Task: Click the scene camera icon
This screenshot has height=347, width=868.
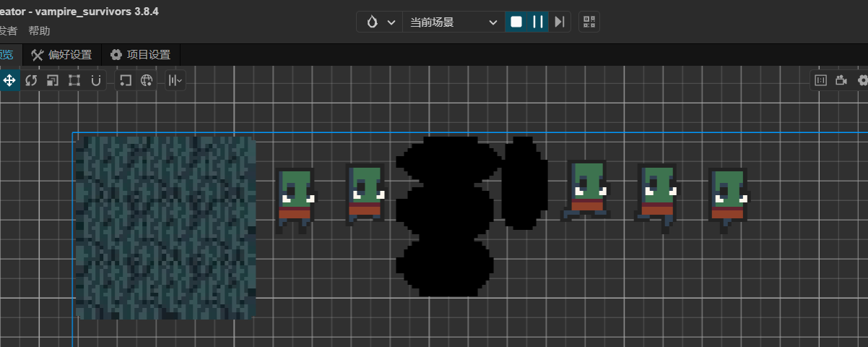Action: click(x=841, y=80)
